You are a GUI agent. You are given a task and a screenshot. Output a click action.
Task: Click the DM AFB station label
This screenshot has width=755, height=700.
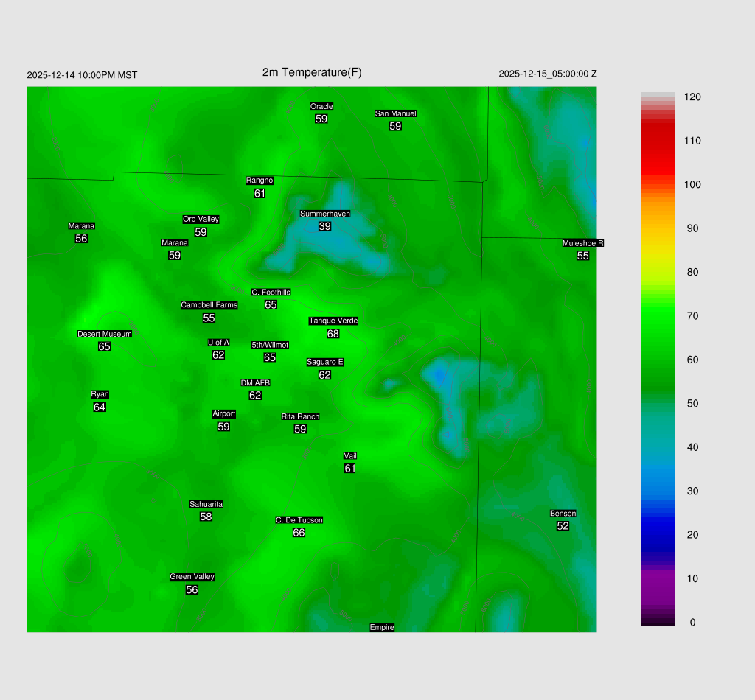point(255,383)
